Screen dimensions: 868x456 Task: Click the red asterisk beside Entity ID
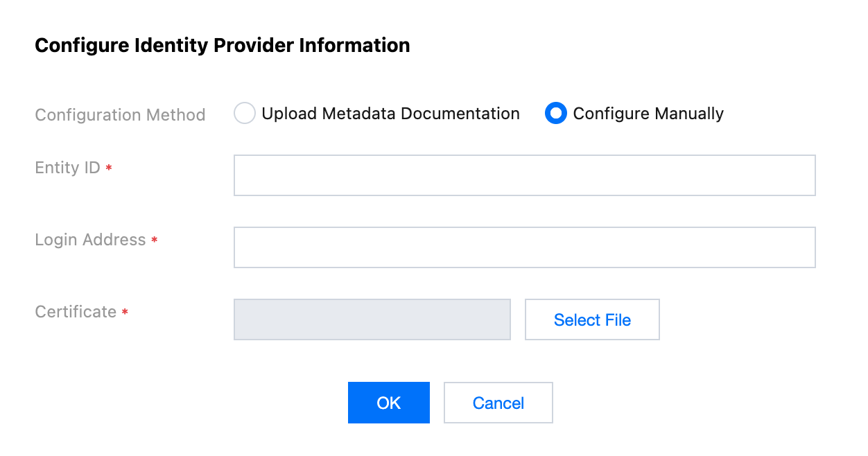109,169
